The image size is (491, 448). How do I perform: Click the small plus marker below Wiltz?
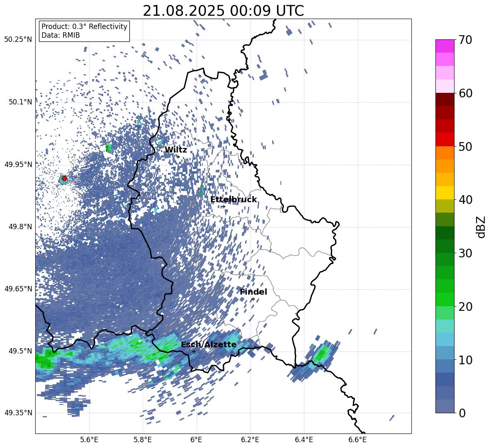(x=178, y=157)
